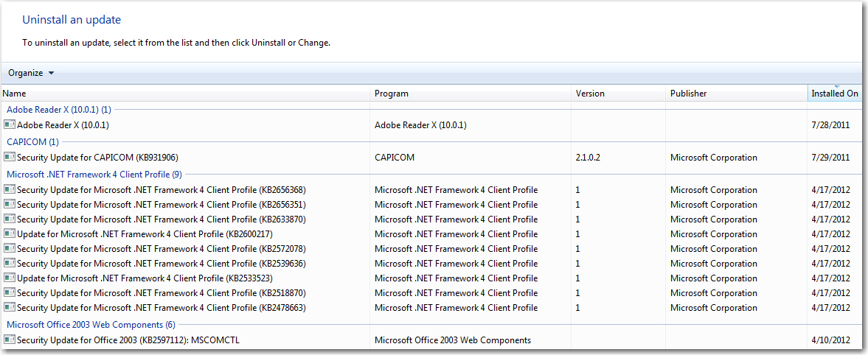Screen dimensions: 868x355
Task: Collapse Microsoft Office 2003 Web Components (6) group
Action: click(x=91, y=325)
